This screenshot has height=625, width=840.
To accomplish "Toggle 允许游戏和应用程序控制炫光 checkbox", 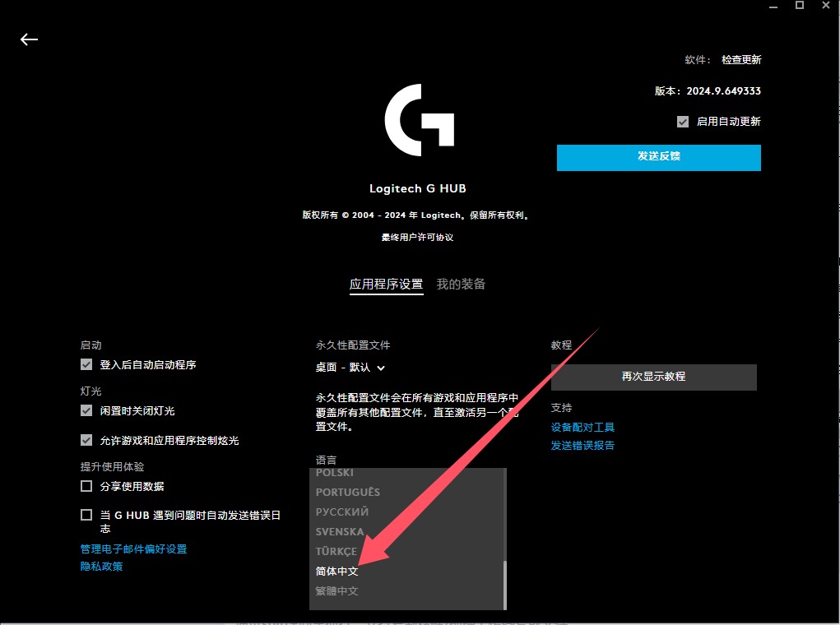I will pyautogui.click(x=86, y=440).
